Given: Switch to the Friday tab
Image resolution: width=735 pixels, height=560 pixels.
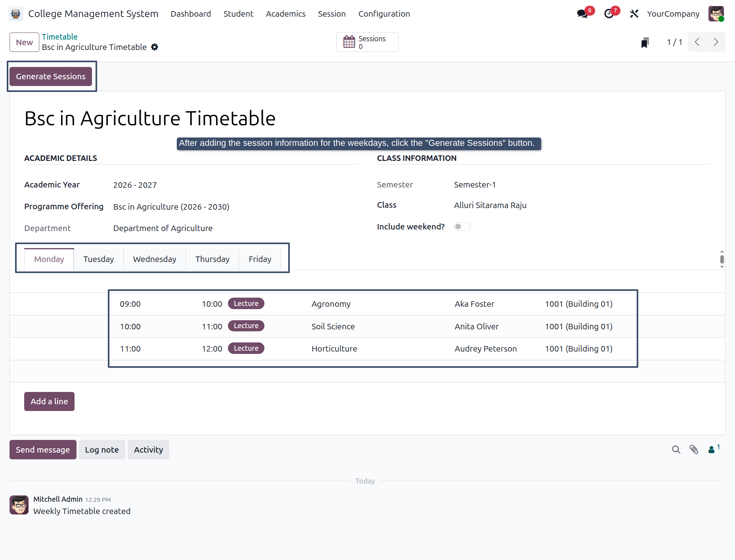Looking at the screenshot, I should tap(260, 259).
